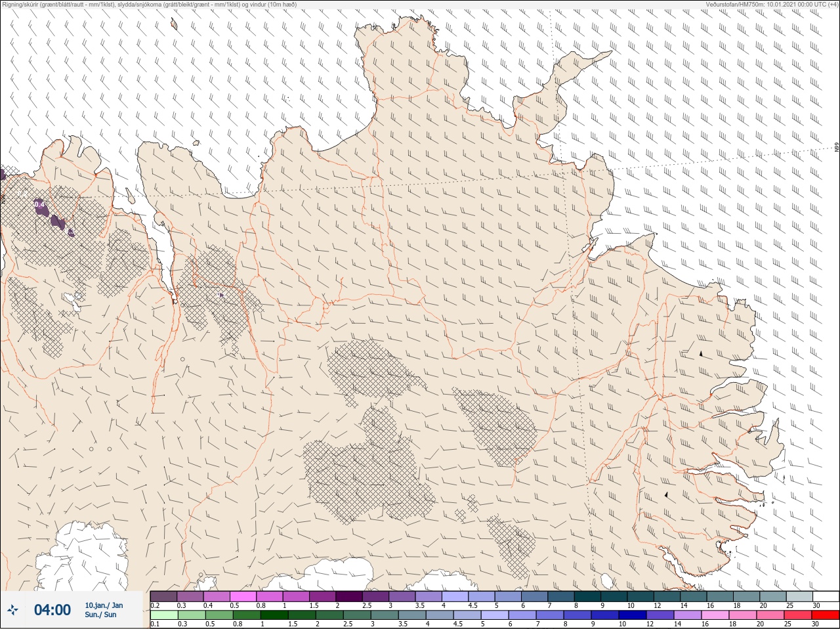Click the lower black triangle marker in the east
The height and width of the screenshot is (629, 840).
click(666, 494)
